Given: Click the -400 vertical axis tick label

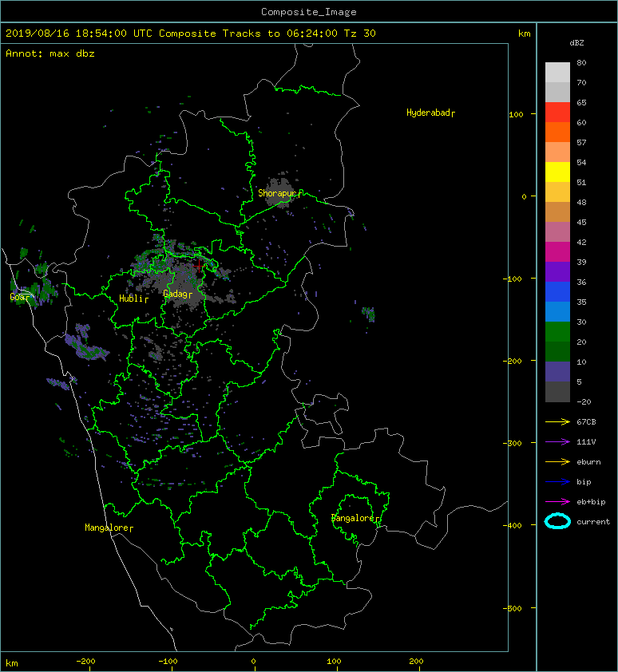Looking at the screenshot, I should point(512,525).
